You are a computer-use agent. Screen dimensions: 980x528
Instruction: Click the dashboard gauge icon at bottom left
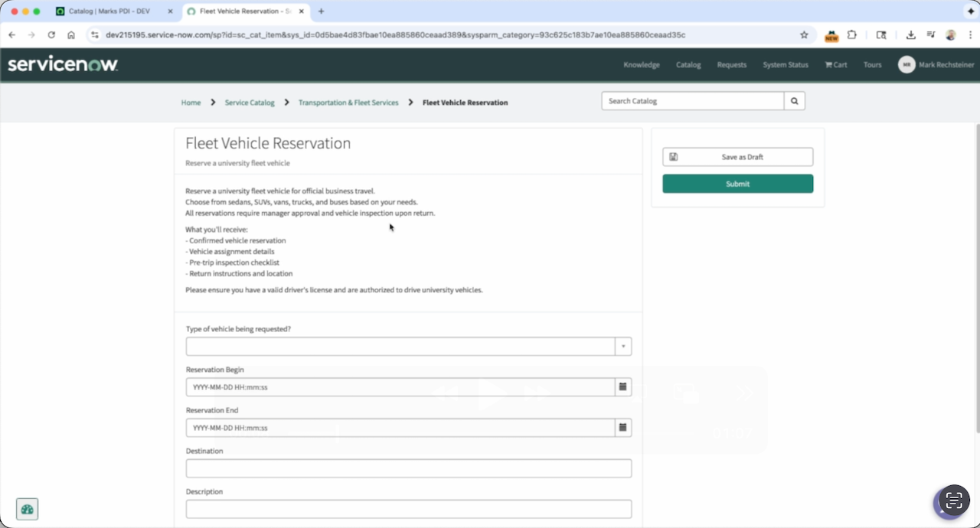tap(28, 509)
